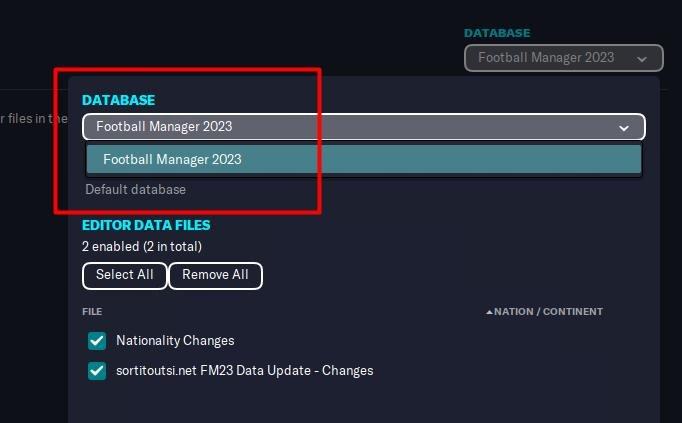682x423 pixels.
Task: Uncheck sortitoutsi.net FM23 Data Update checkbox
Action: coord(97,371)
